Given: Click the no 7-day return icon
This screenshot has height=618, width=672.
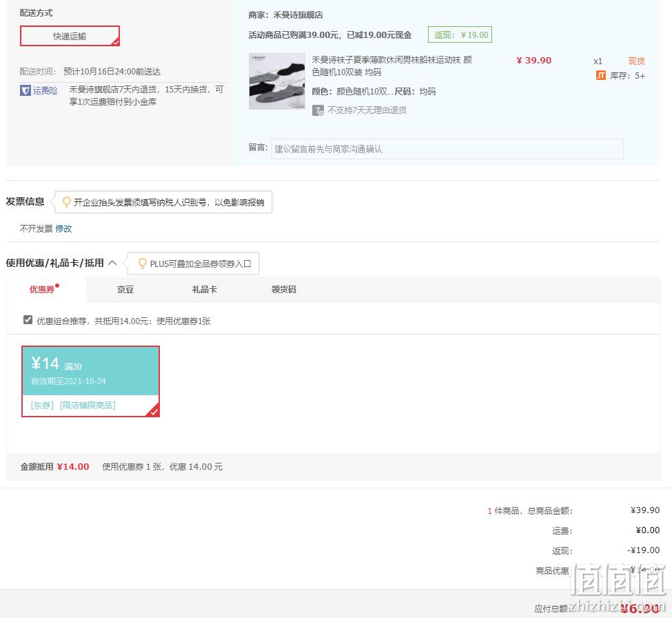Looking at the screenshot, I should pos(318,110).
